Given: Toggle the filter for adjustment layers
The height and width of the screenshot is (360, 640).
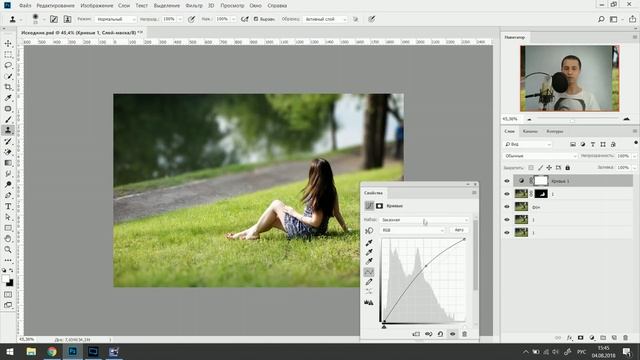Looking at the screenshot, I should (x=583, y=144).
